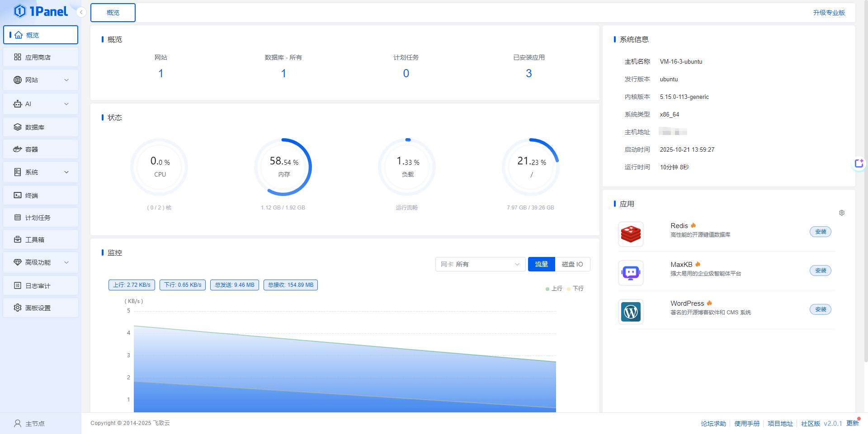Click the memory usage gauge

283,167
